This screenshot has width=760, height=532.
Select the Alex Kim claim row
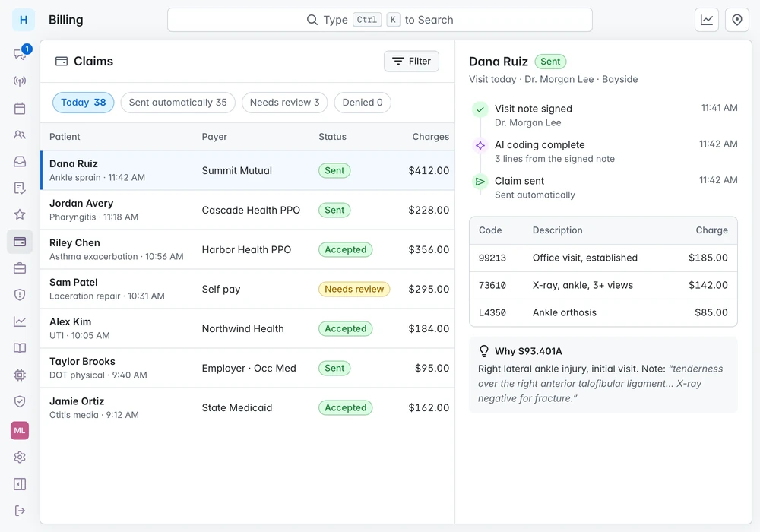[248, 328]
